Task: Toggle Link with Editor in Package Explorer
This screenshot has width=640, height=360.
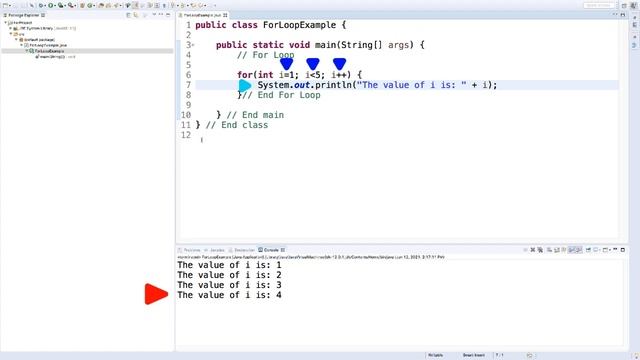Action: tap(136, 15)
